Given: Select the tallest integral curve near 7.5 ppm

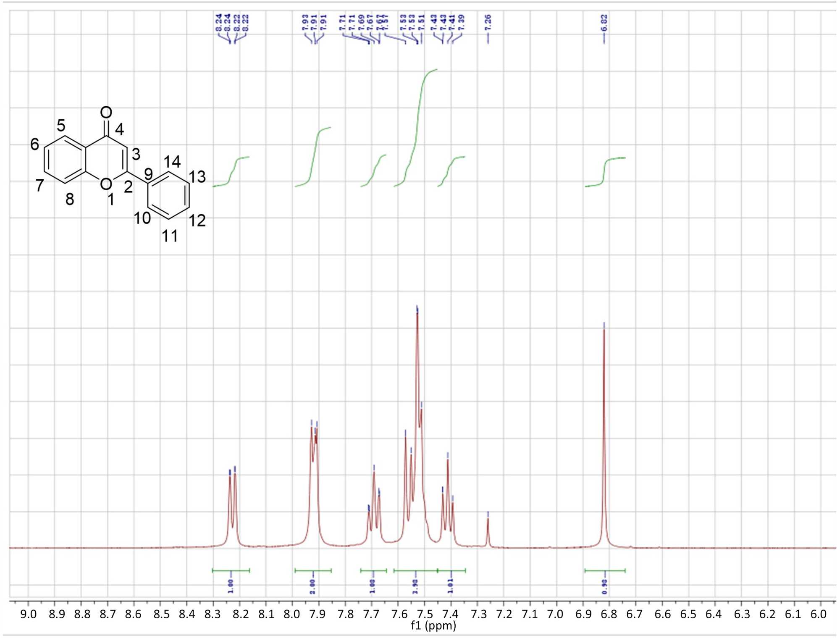Looking at the screenshot, I should 418,126.
